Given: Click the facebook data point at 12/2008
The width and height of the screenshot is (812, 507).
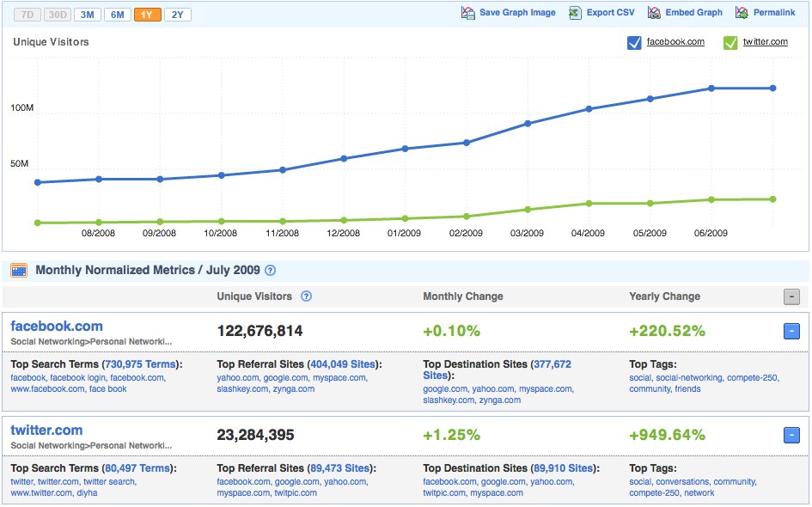Looking at the screenshot, I should pyautogui.click(x=344, y=158).
